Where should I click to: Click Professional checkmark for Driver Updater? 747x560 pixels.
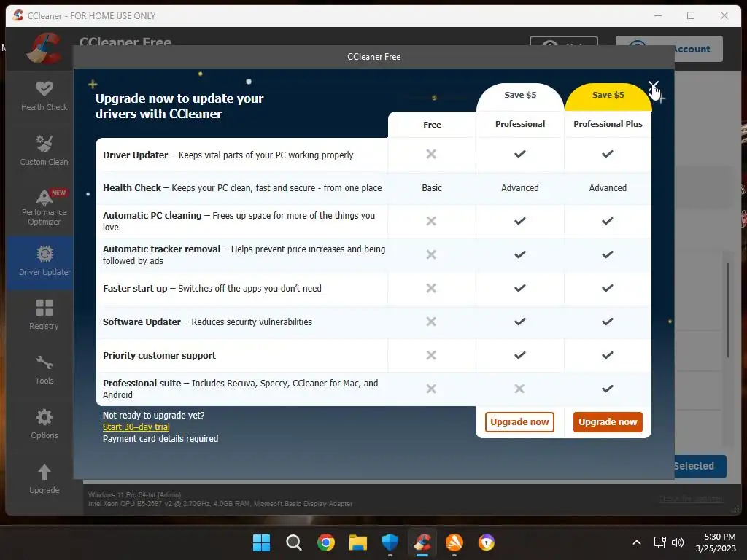pyautogui.click(x=519, y=154)
